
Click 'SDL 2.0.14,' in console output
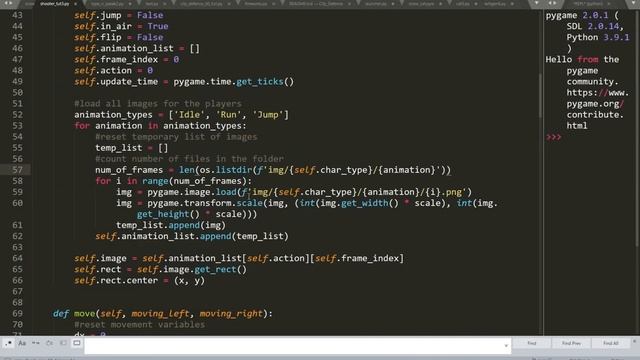point(595,26)
